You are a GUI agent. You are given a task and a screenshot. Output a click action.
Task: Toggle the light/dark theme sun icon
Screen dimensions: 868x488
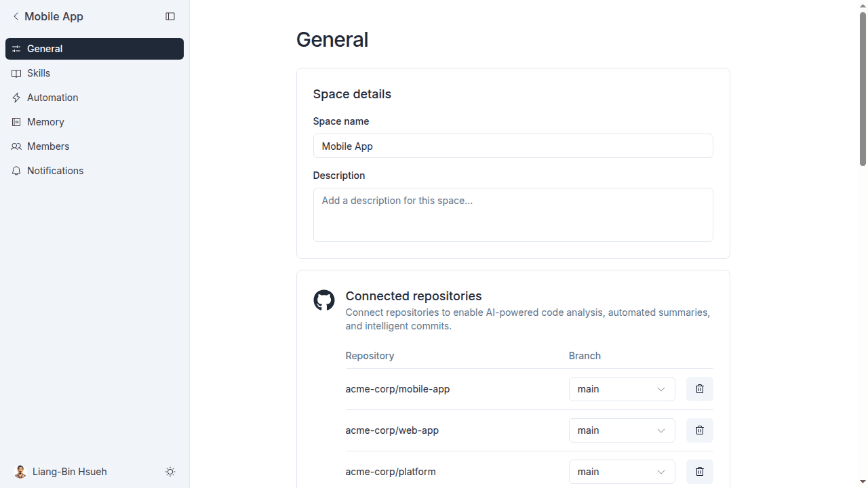170,472
